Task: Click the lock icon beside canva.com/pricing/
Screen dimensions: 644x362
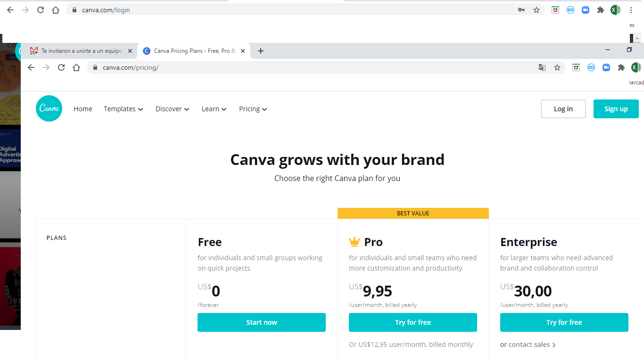Action: pyautogui.click(x=95, y=67)
